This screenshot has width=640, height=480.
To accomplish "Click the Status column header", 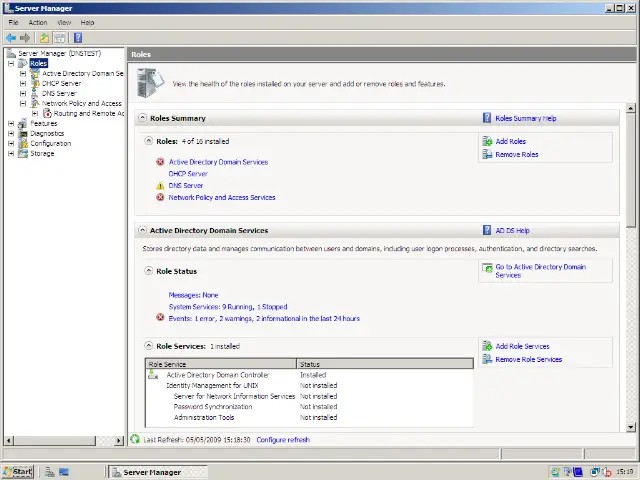I will click(x=385, y=364).
